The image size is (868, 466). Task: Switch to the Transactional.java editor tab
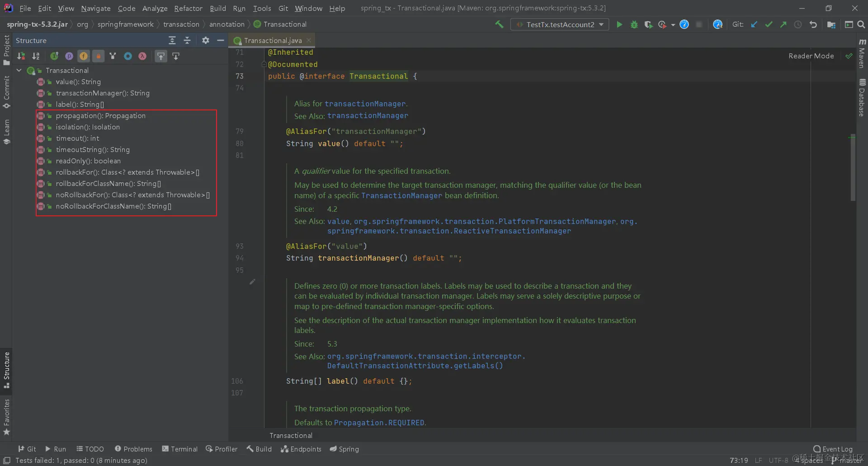(273, 41)
